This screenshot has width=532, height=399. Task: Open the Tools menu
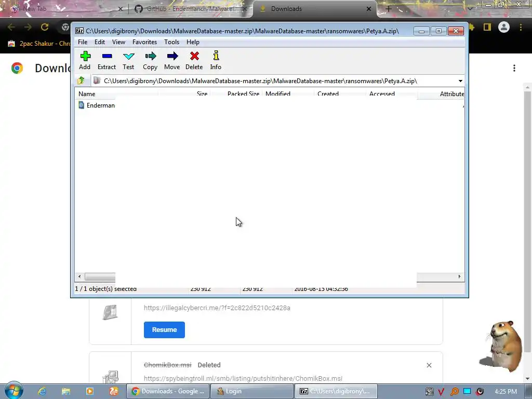point(171,42)
